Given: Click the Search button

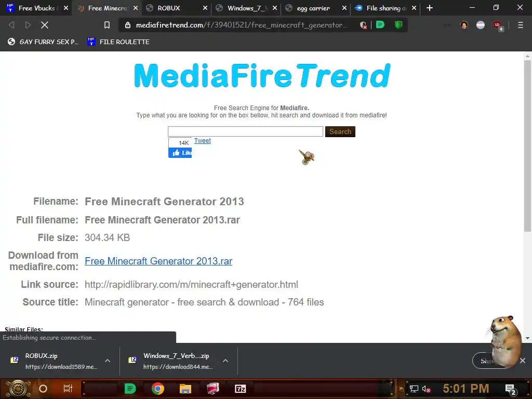Looking at the screenshot, I should click(x=340, y=131).
